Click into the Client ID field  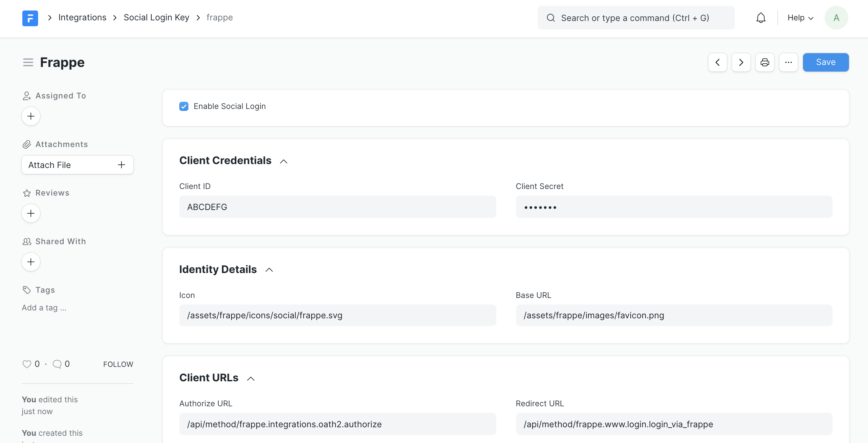tap(337, 207)
